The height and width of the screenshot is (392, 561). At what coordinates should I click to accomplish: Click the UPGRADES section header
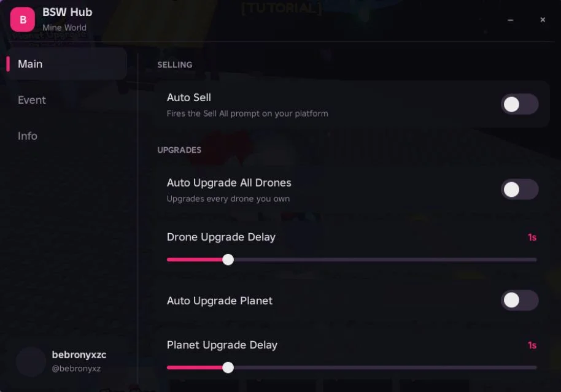[x=179, y=150]
